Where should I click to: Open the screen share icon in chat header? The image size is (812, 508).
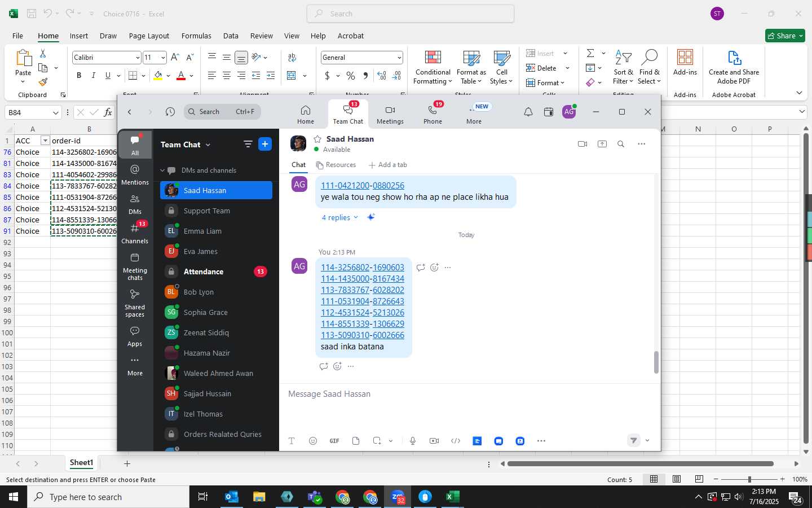coord(602,144)
